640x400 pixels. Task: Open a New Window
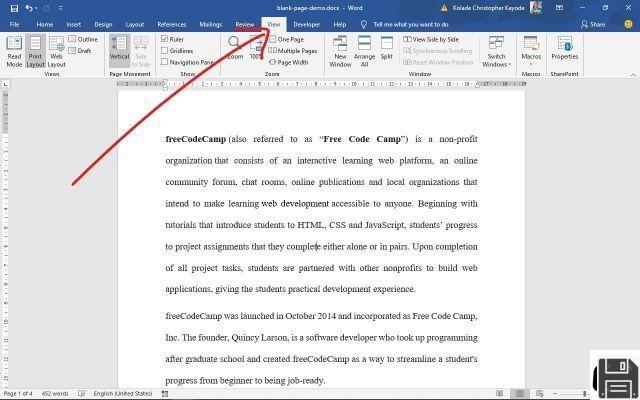[340, 51]
